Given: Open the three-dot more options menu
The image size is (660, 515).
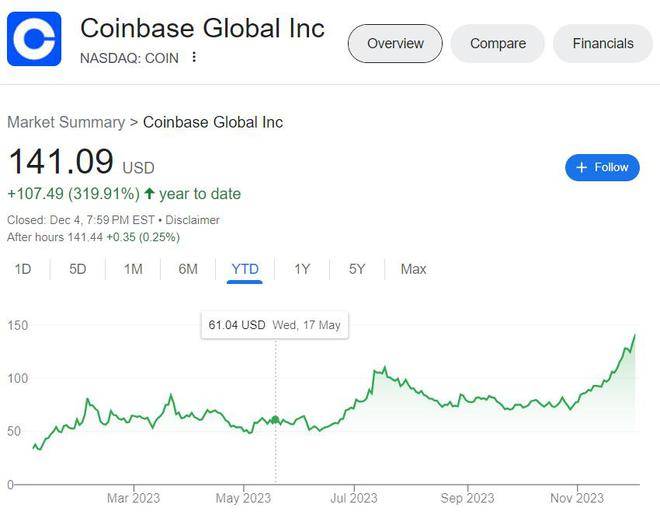Looking at the screenshot, I should click(x=194, y=57).
